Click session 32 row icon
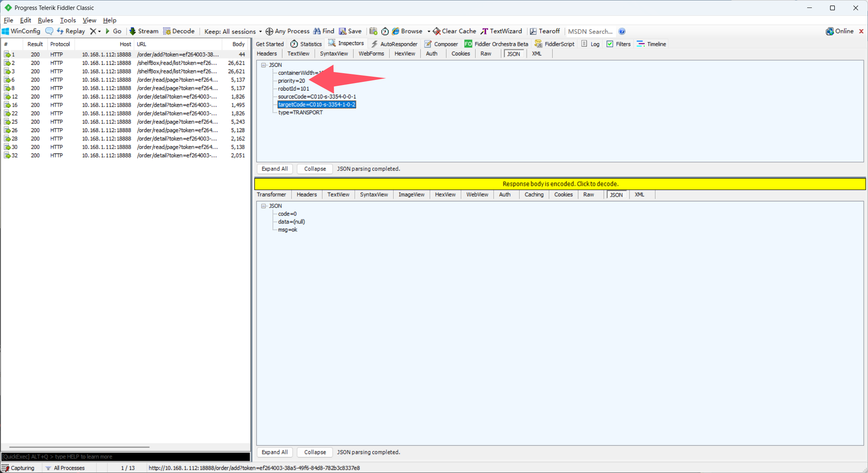Image resolution: width=868 pixels, height=473 pixels. 7,155
